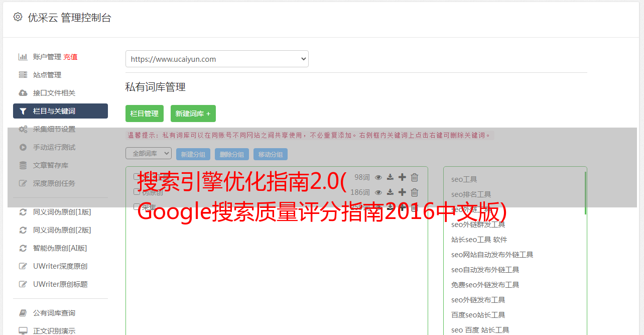Click the 新建分组 button

(193, 154)
